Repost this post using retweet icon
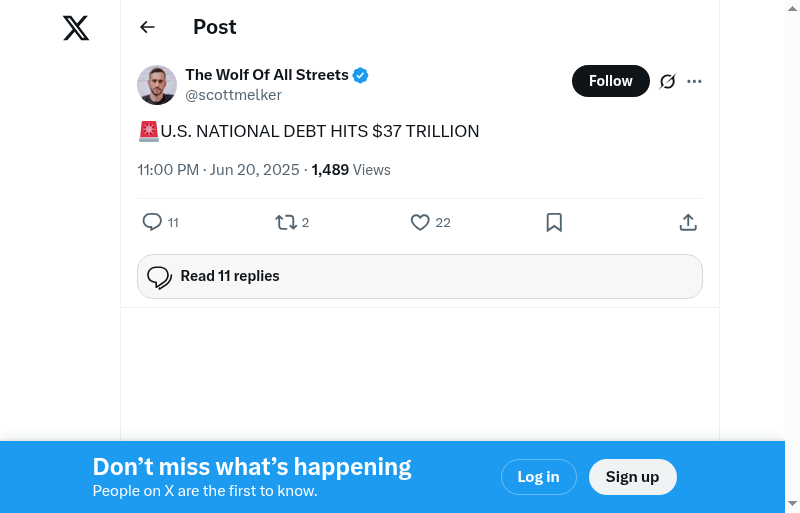 coord(286,222)
